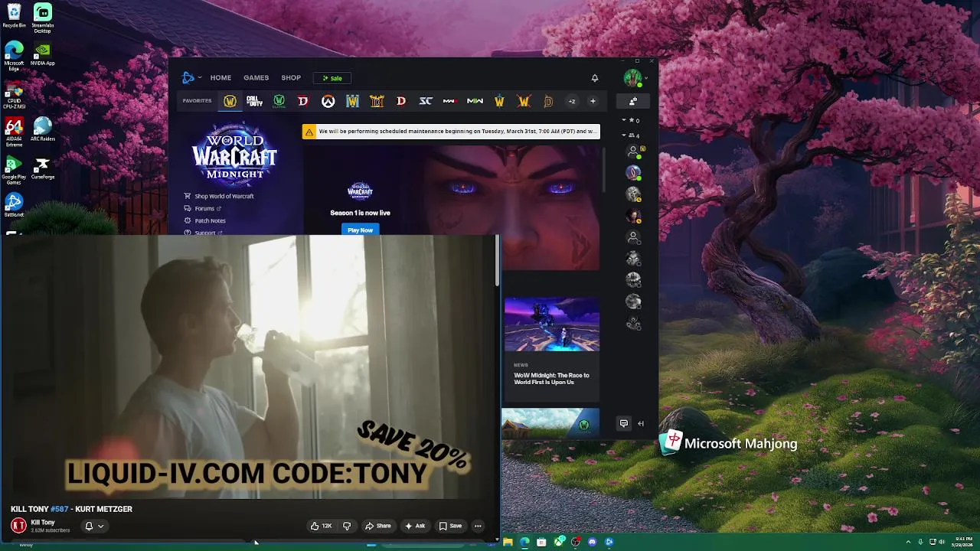Read the Race to World First news title
The width and height of the screenshot is (980, 551).
pyautogui.click(x=551, y=379)
